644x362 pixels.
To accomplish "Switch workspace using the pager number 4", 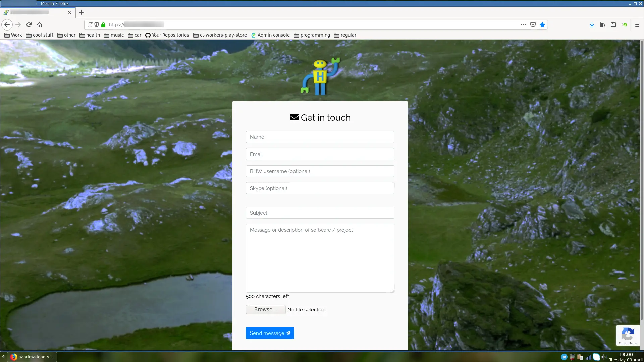I will (x=3, y=357).
